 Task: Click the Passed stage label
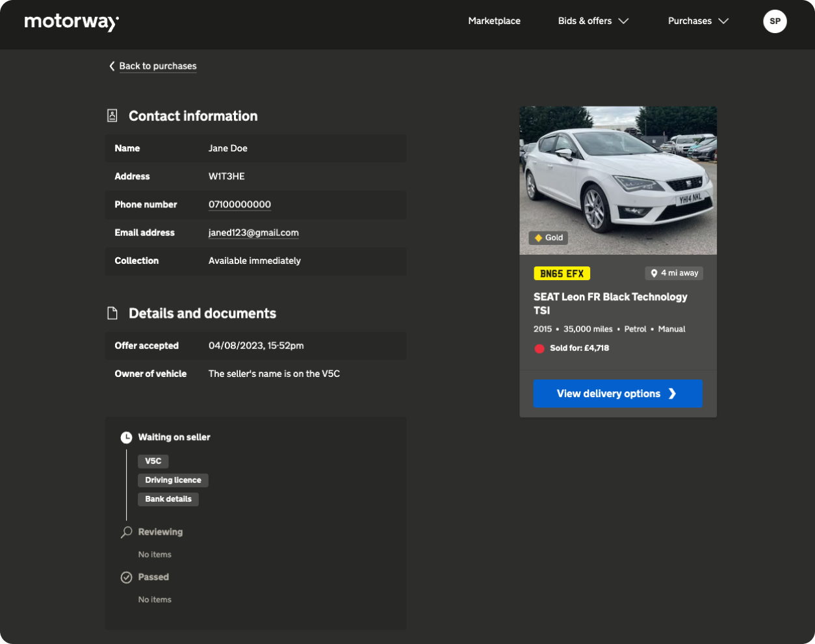[153, 577]
